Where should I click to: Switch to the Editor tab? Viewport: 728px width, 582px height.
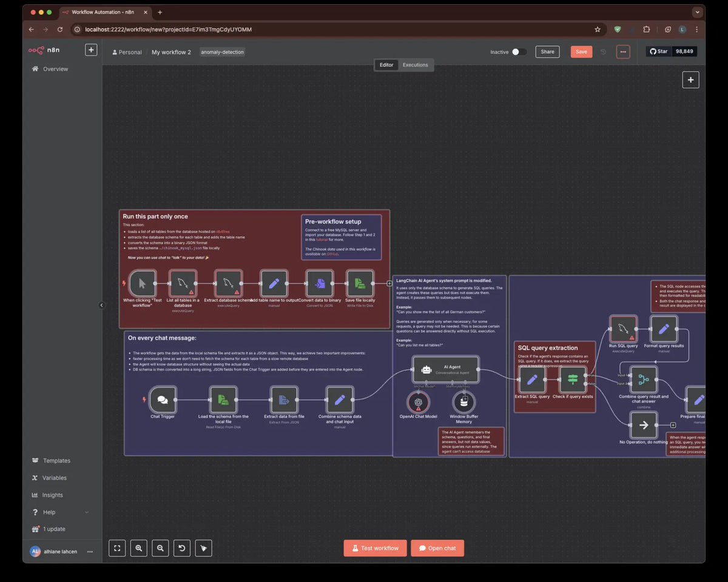386,65
